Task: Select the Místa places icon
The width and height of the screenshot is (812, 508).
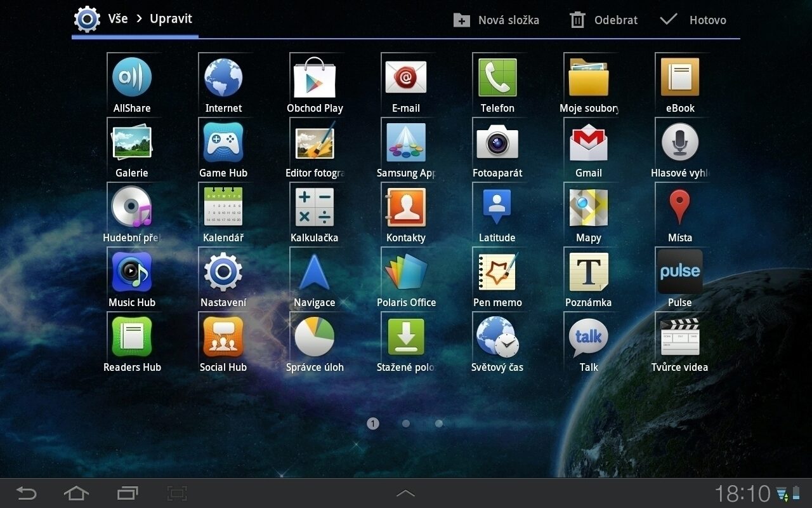Action: (680, 207)
